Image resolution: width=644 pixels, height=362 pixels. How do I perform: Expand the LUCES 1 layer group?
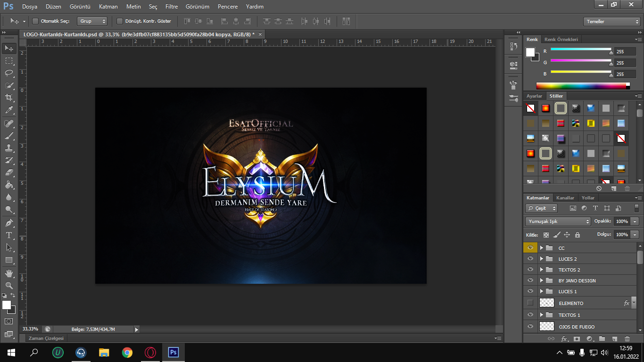click(542, 291)
